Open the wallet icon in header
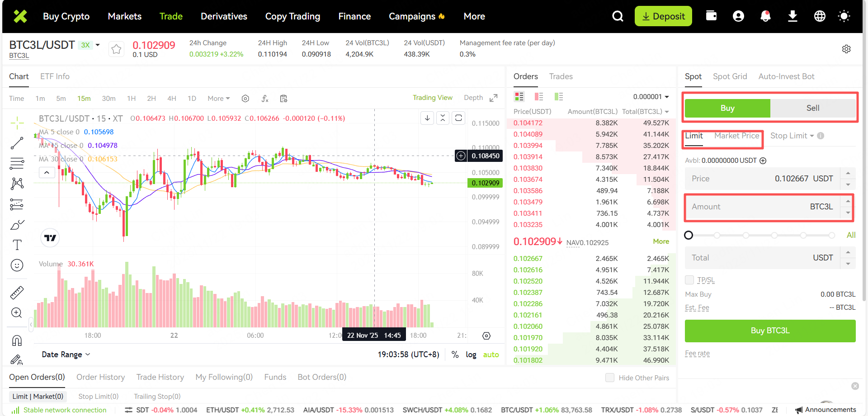Screen dimensions: 868x416 (711, 16)
